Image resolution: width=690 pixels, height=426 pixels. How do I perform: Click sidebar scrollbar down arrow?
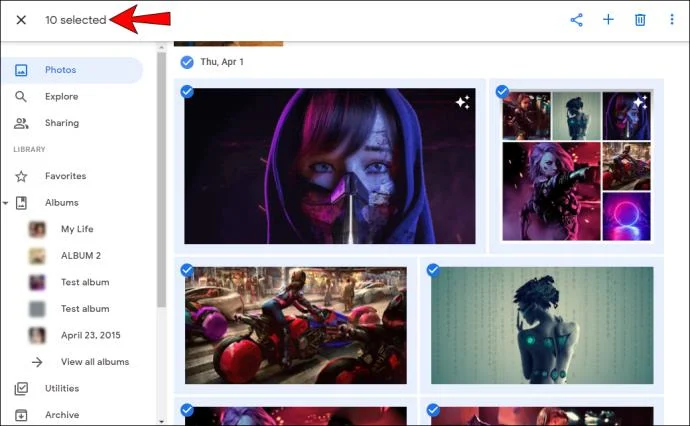coord(161,422)
